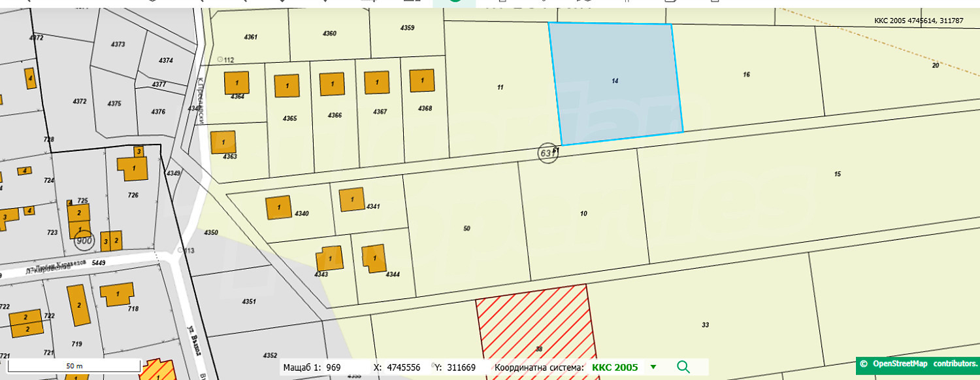Click the building in parcel 4366
The image size is (980, 380).
pyautogui.click(x=332, y=84)
